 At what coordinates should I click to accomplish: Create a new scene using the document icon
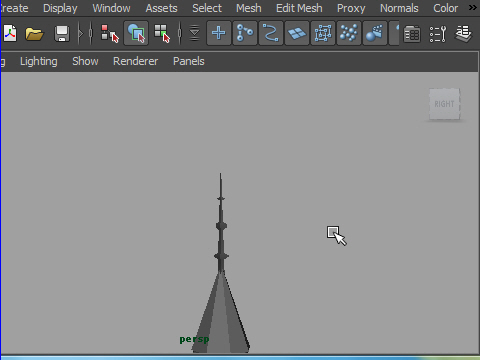pyautogui.click(x=10, y=33)
